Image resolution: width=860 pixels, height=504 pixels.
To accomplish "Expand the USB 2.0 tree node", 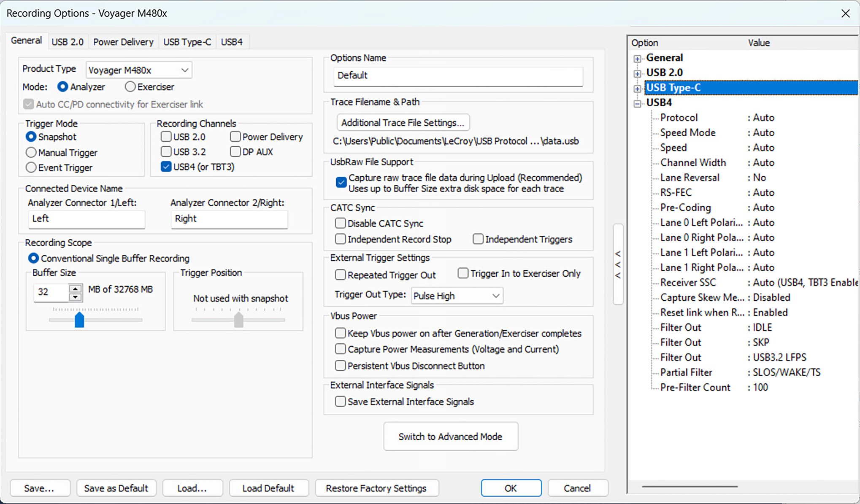I will pyautogui.click(x=637, y=74).
